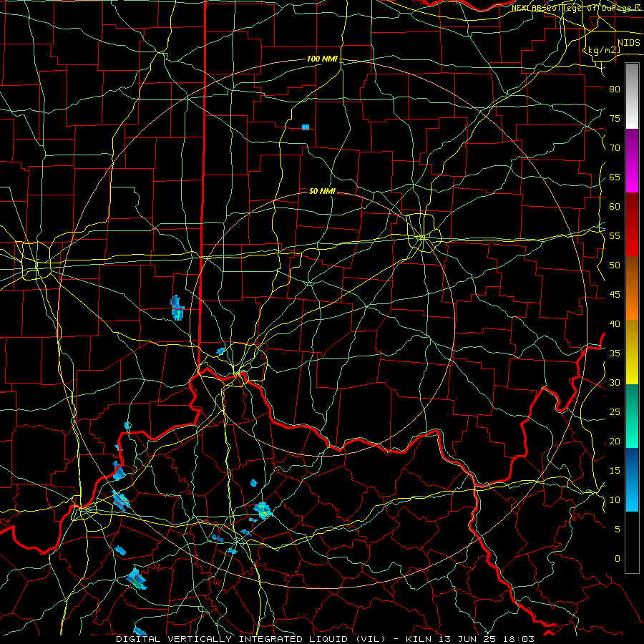The width and height of the screenshot is (644, 644).
Task: Click the "KILN" radar site identifier
Action: click(x=419, y=639)
